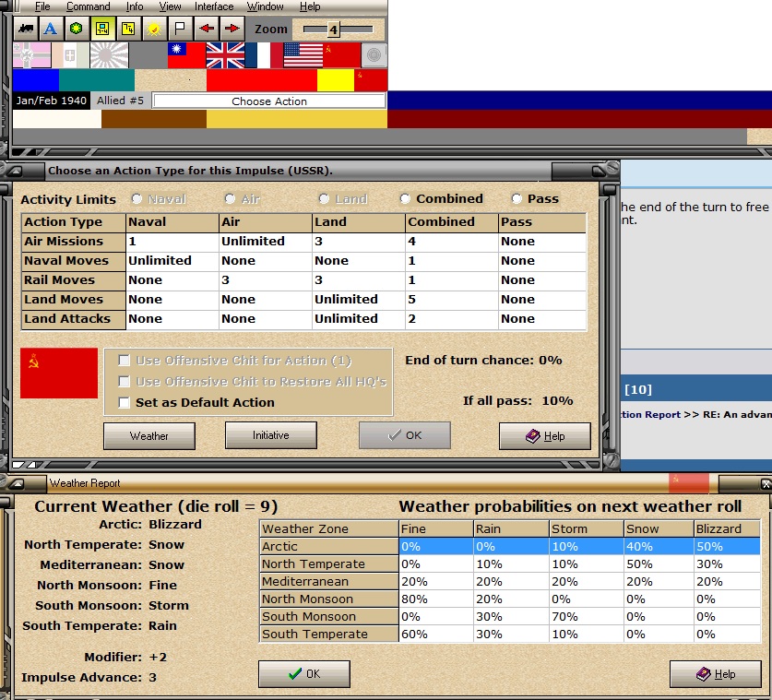
Task: Select the Chinese flag in the flag row
Action: [x=186, y=55]
